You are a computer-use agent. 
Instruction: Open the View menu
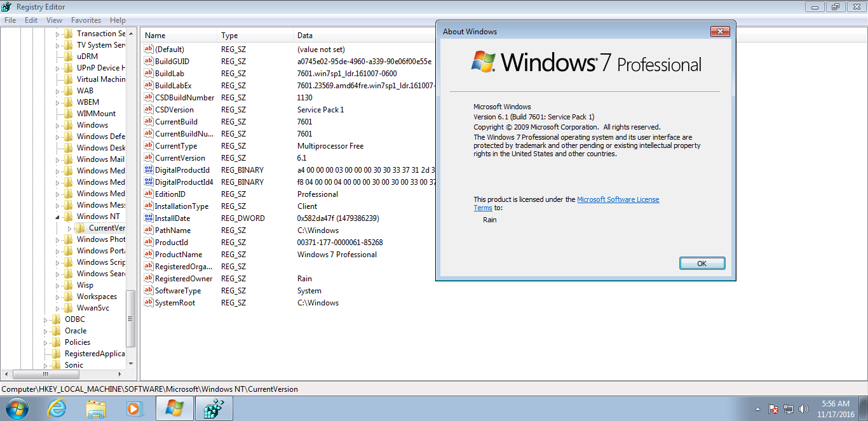(x=54, y=20)
